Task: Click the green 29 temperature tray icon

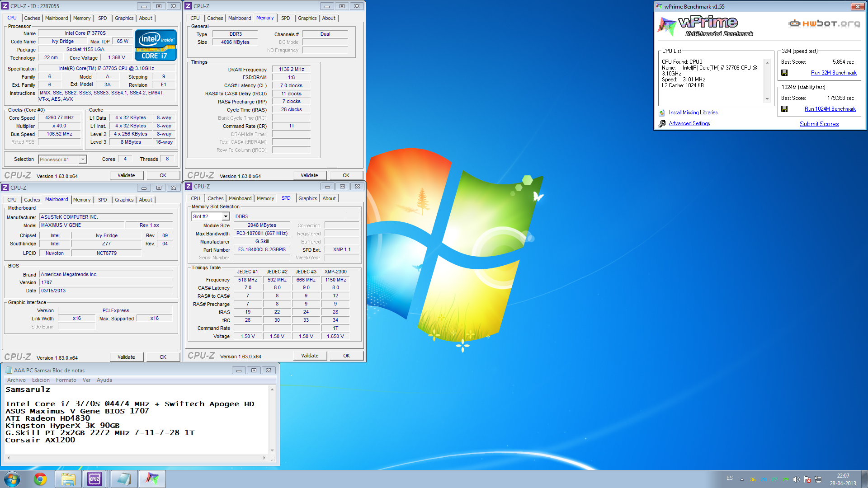Action: (785, 479)
